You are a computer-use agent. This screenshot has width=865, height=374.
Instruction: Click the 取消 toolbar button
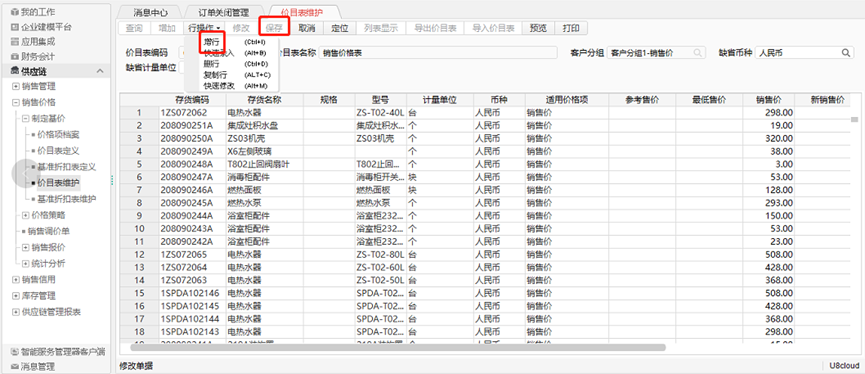click(307, 28)
